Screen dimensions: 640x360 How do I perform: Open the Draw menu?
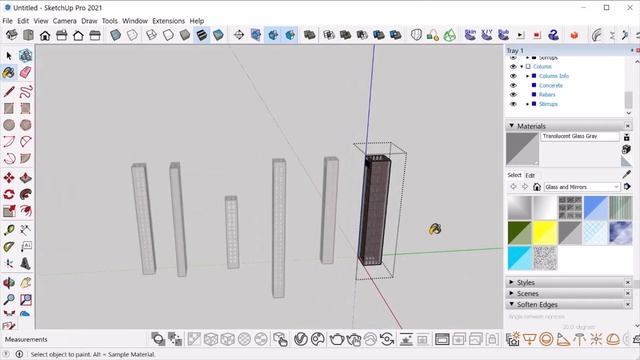89,21
